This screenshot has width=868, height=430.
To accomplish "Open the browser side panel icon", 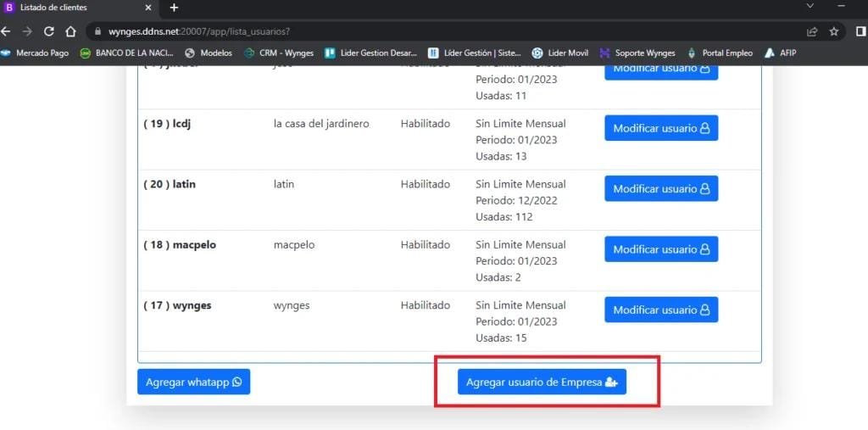I will pos(860,31).
